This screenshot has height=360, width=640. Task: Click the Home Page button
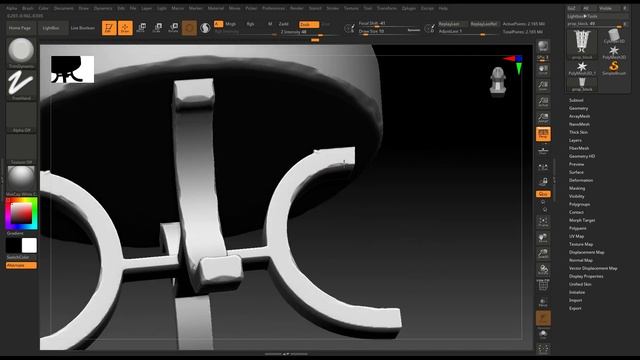click(20, 28)
